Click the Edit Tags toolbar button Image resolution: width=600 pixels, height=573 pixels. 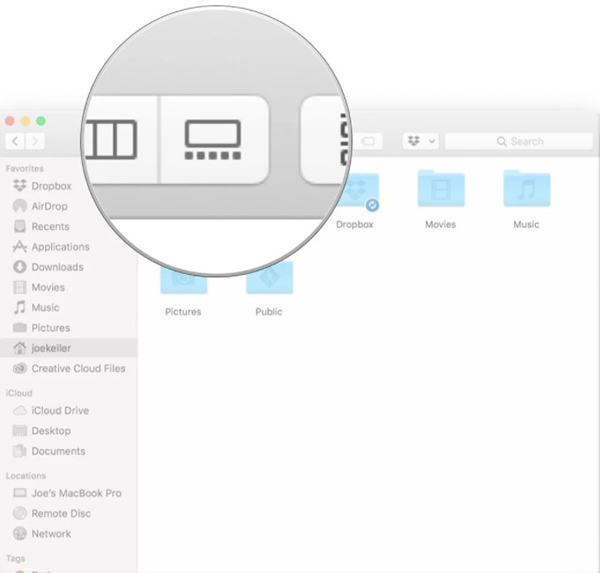click(368, 141)
